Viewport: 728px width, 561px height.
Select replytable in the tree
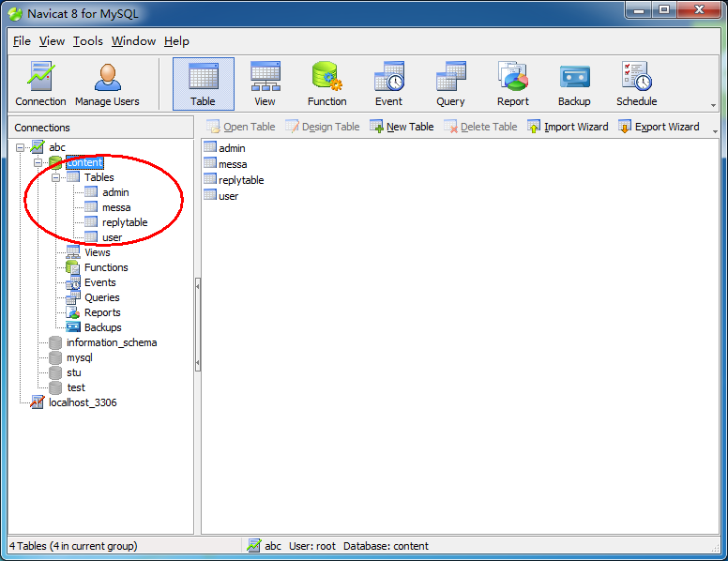tap(125, 222)
